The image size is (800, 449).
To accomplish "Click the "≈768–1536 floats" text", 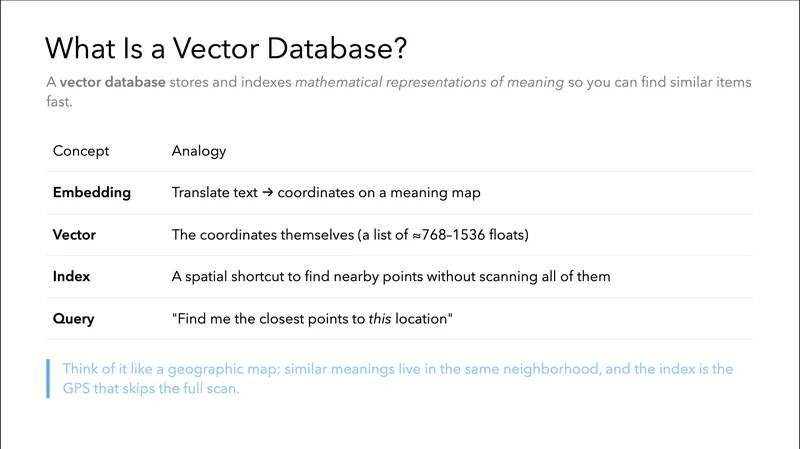I will click(x=471, y=235).
